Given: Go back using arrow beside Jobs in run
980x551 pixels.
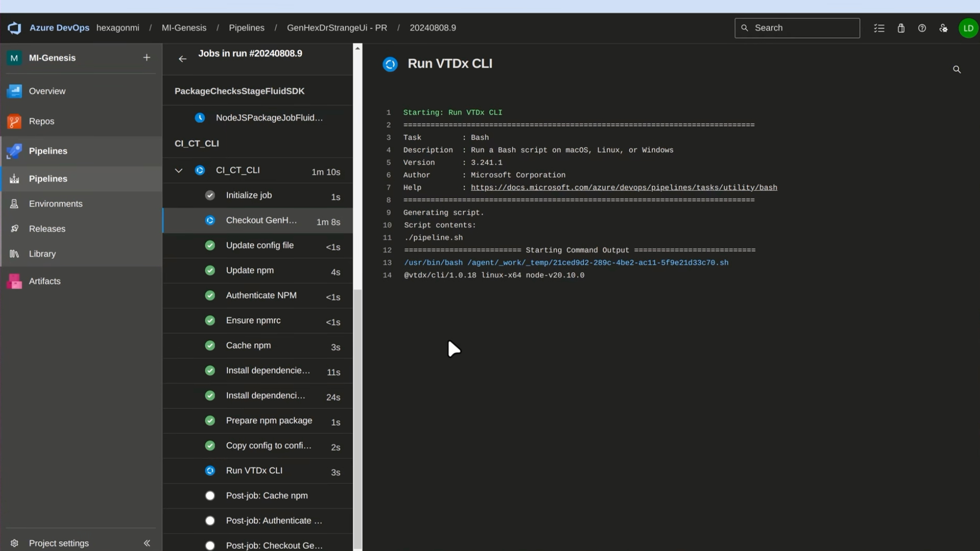Looking at the screenshot, I should coord(182,59).
